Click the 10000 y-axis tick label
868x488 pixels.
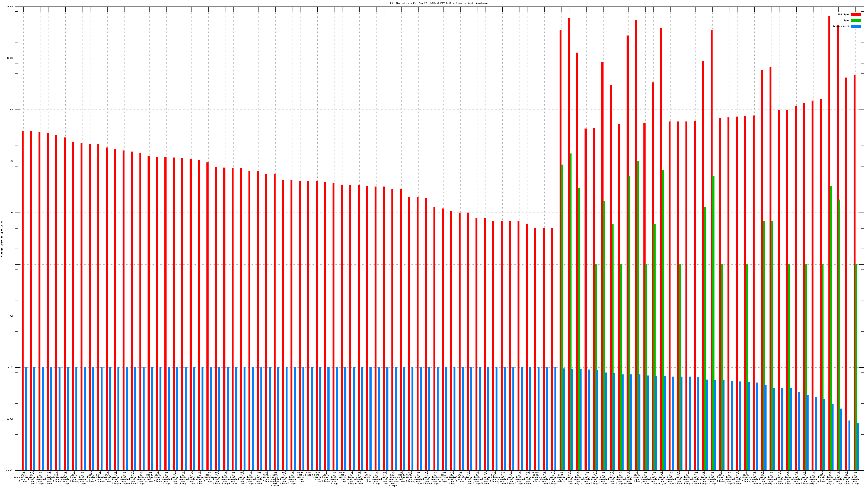click(11, 58)
